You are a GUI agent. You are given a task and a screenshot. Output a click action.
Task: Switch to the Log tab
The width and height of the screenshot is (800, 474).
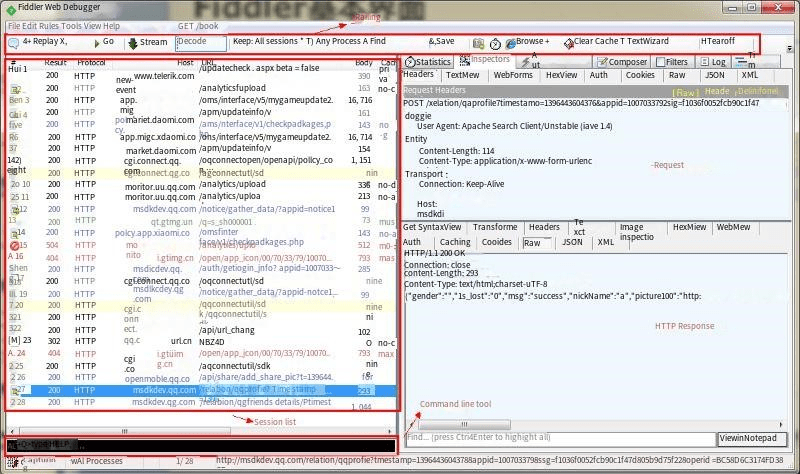tap(713, 62)
